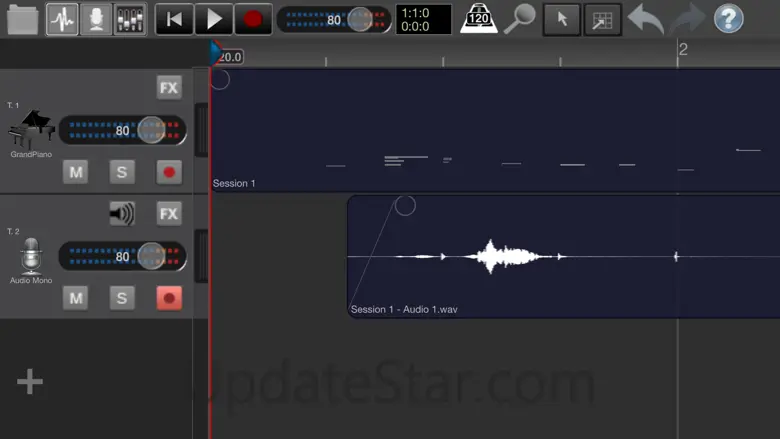This screenshot has height=439, width=780.
Task: Undo the last action
Action: point(646,19)
